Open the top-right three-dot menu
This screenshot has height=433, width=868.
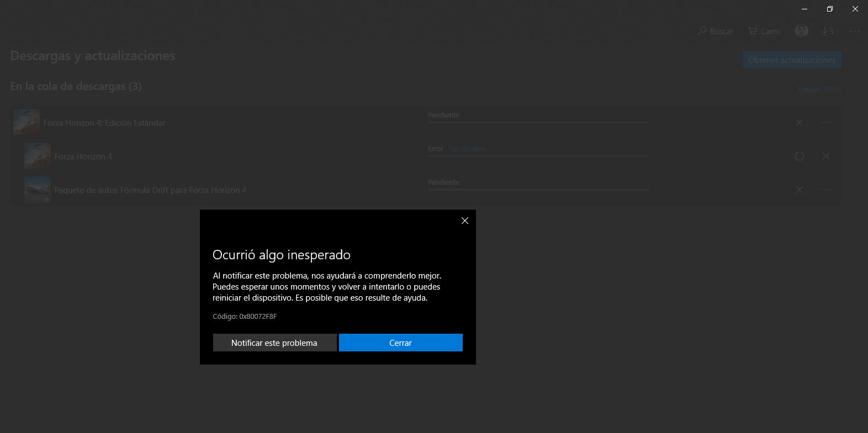coord(855,31)
